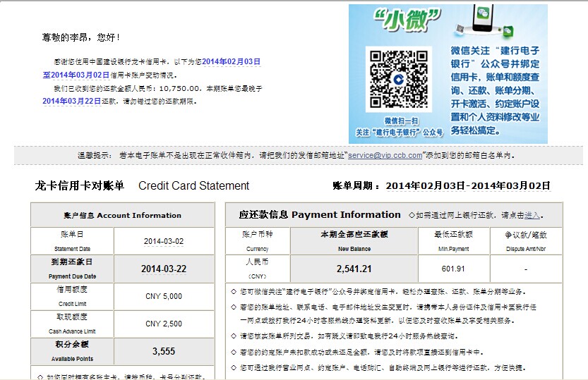Click the Payment Information header

pyautogui.click(x=320, y=214)
